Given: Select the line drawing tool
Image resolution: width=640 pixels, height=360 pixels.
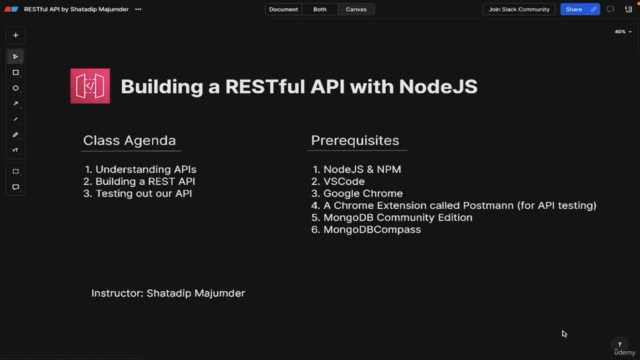Looking at the screenshot, I should coord(16,119).
